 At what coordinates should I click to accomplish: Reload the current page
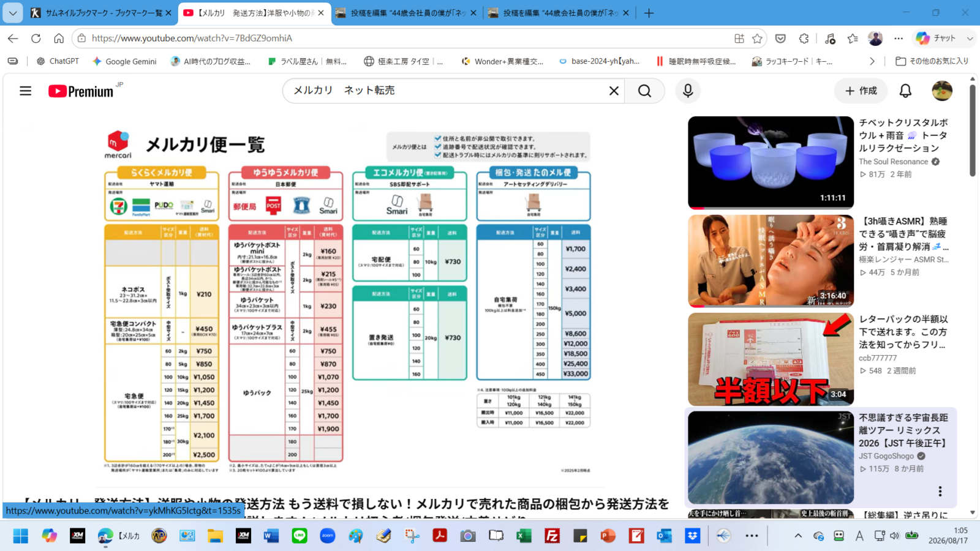coord(36,38)
